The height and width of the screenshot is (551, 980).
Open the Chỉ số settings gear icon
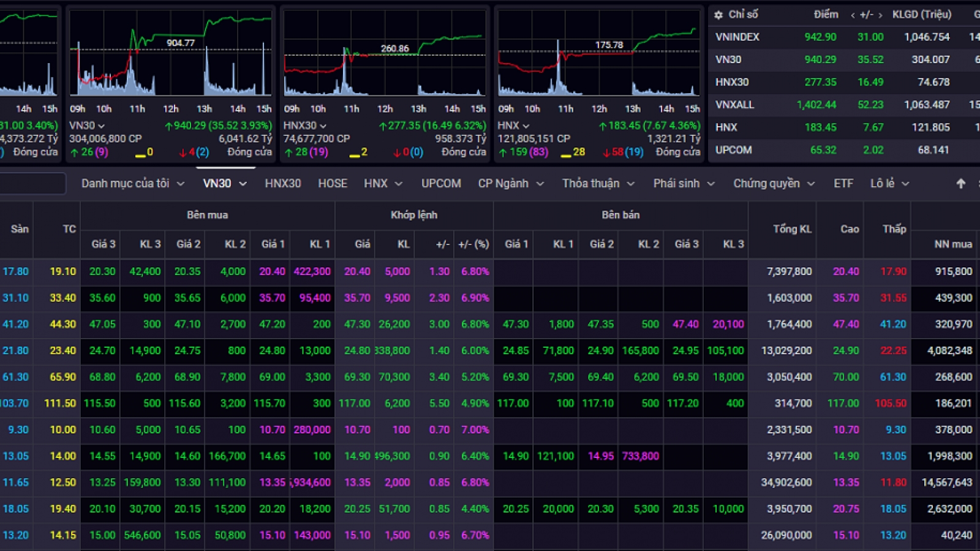click(718, 14)
